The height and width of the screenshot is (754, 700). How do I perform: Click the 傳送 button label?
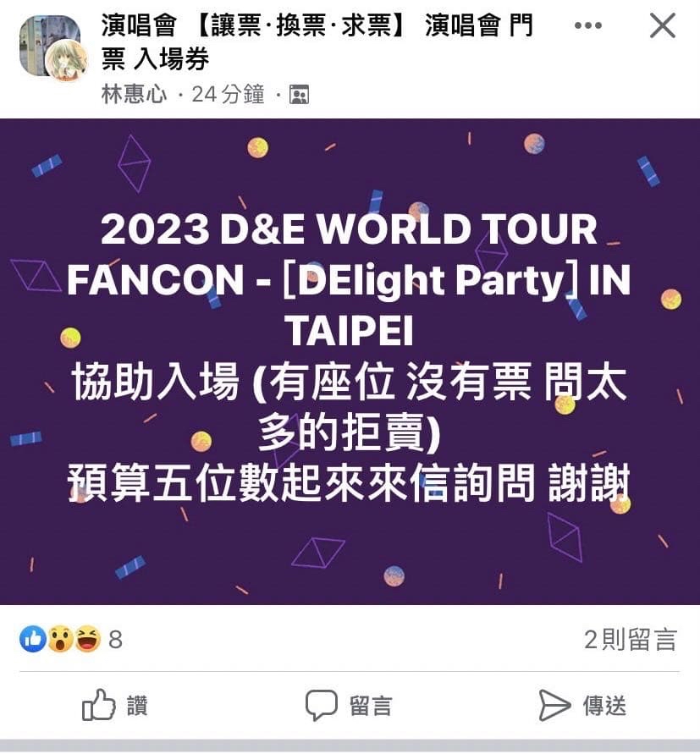click(604, 706)
